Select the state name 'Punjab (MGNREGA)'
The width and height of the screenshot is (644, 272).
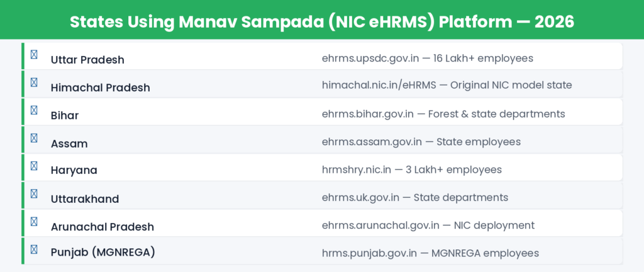103,252
